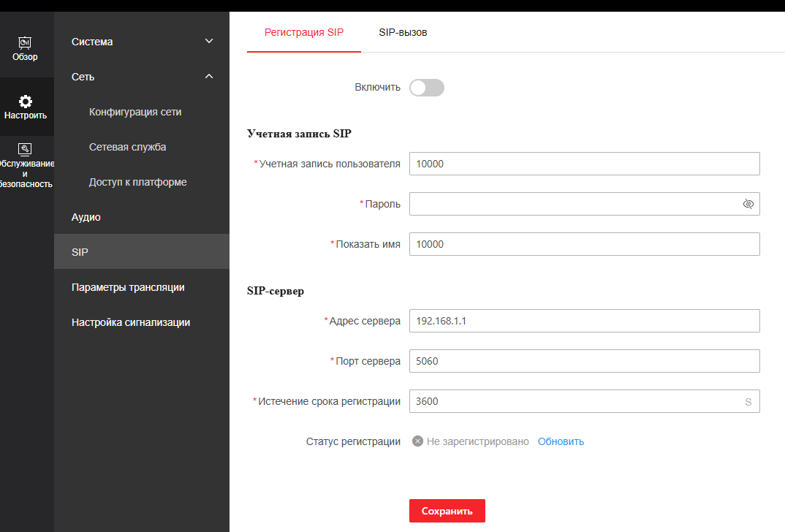Open Настройка сигнализации settings
This screenshot has width=785, height=532.
(x=131, y=322)
